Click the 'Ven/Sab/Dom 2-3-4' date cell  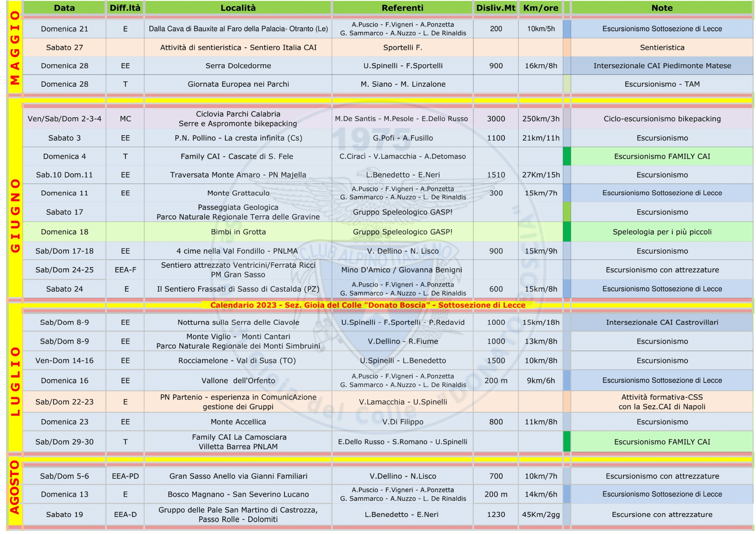click(65, 119)
